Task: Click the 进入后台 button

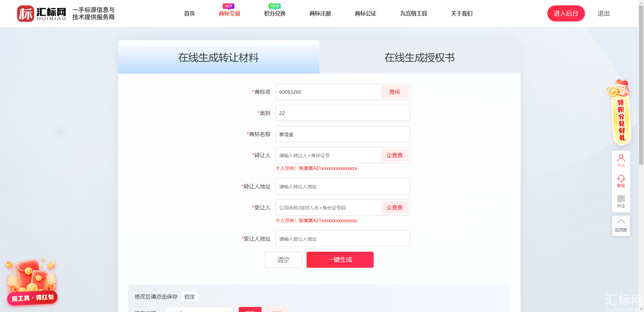Action: pos(566,13)
